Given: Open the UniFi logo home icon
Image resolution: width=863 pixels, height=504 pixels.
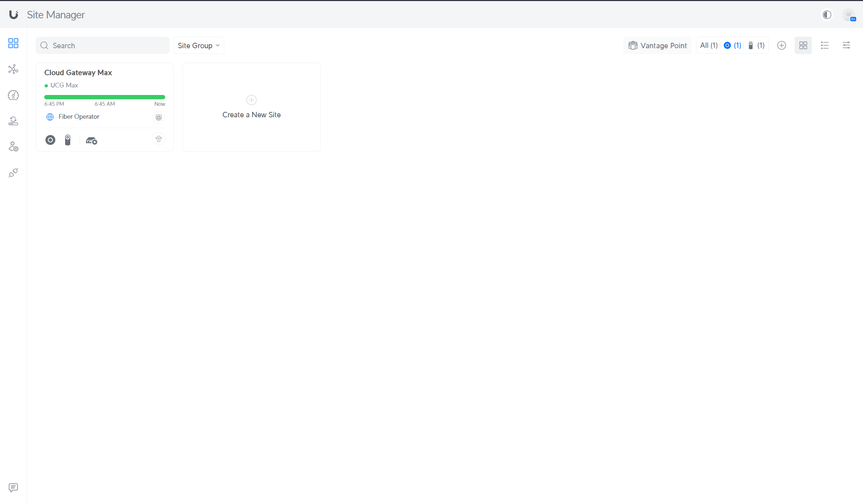Looking at the screenshot, I should pos(14,14).
